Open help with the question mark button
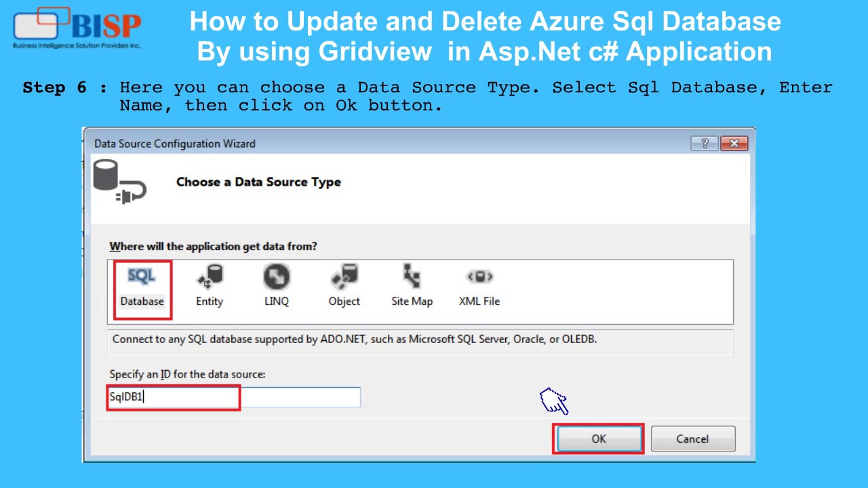The height and width of the screenshot is (488, 868). click(x=705, y=143)
